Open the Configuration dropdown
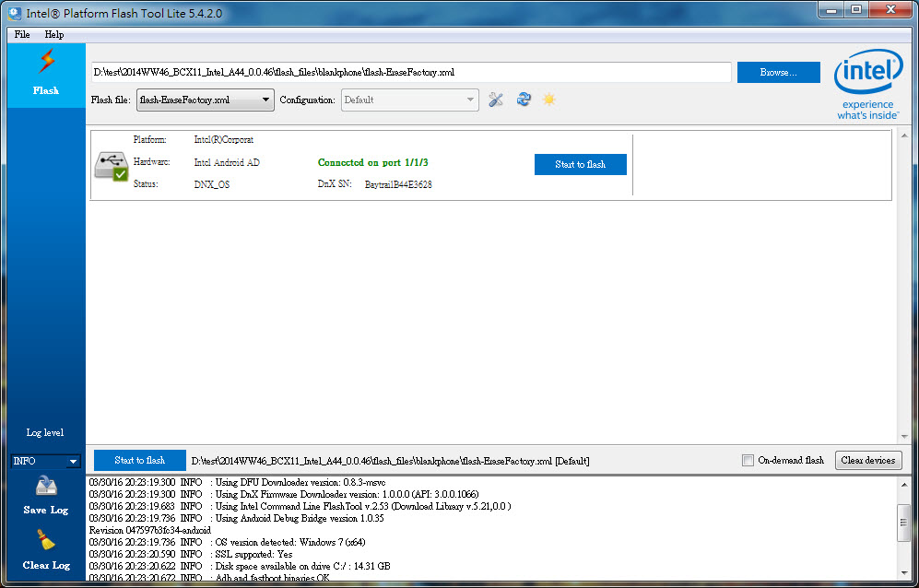919x588 pixels. [x=470, y=100]
